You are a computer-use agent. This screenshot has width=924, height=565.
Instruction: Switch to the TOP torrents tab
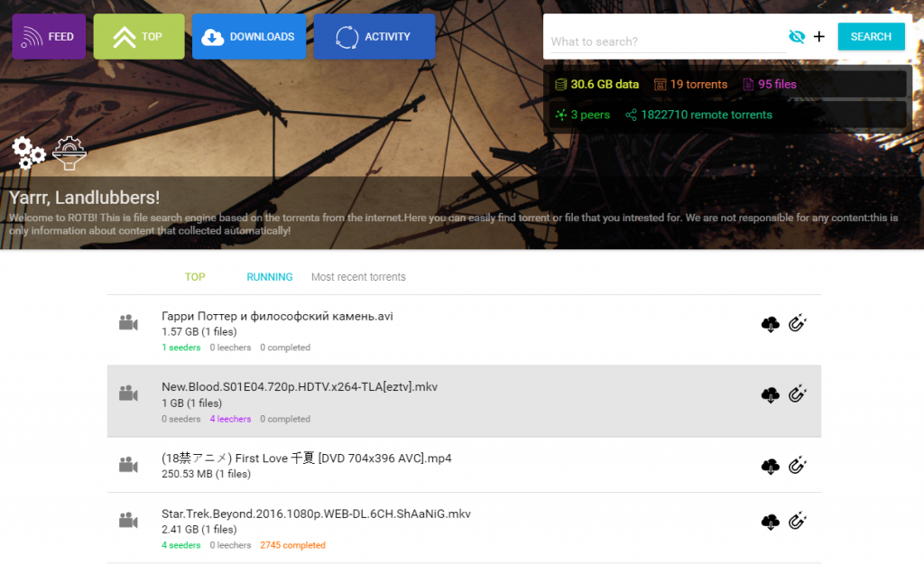point(195,277)
